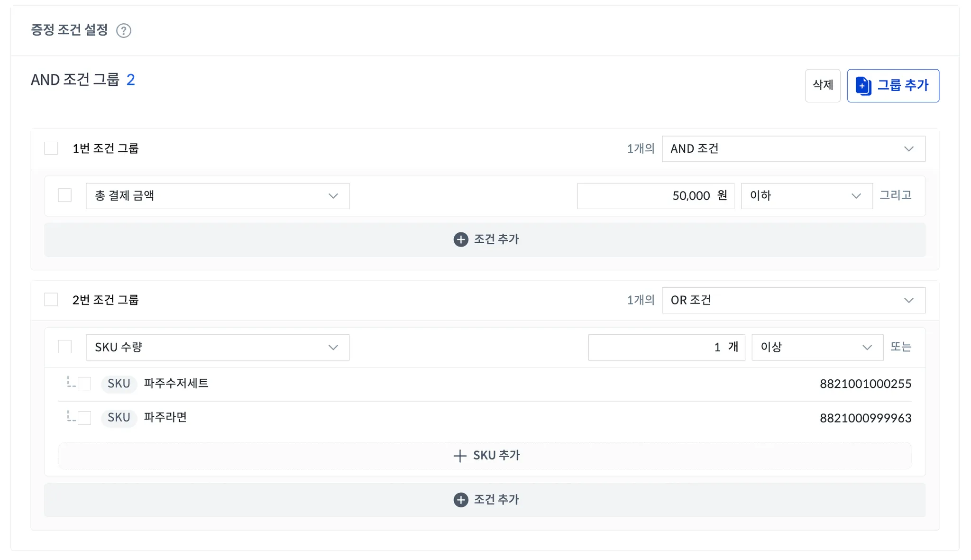
Task: Click the 그룹 추가 button
Action: [x=893, y=86]
